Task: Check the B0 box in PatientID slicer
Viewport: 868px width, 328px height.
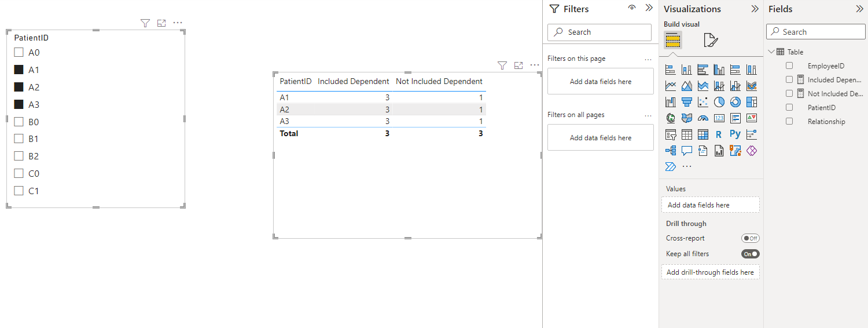Action: pos(19,122)
